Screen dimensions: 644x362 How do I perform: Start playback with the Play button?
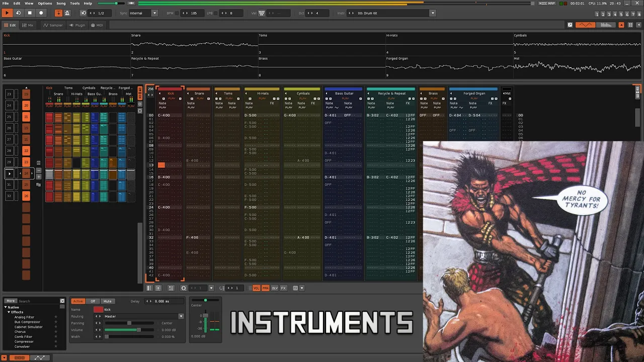click(7, 13)
